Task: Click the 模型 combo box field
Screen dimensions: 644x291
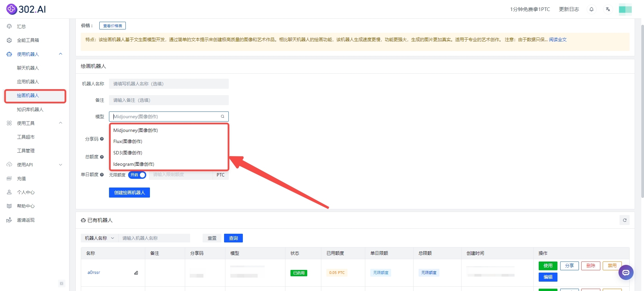Action: point(169,117)
